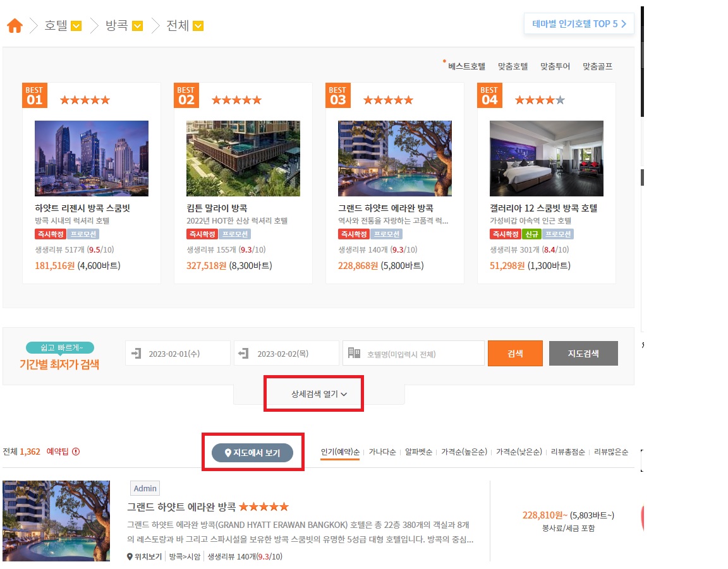Click price 181,516원 (4,600바트)
The width and height of the screenshot is (728, 569).
point(78,265)
